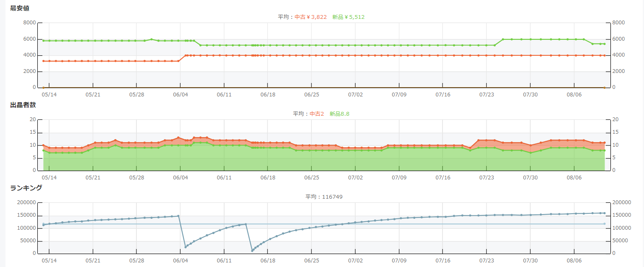Click the 出品者数 chart heading
The image size is (644, 267).
coord(23,105)
